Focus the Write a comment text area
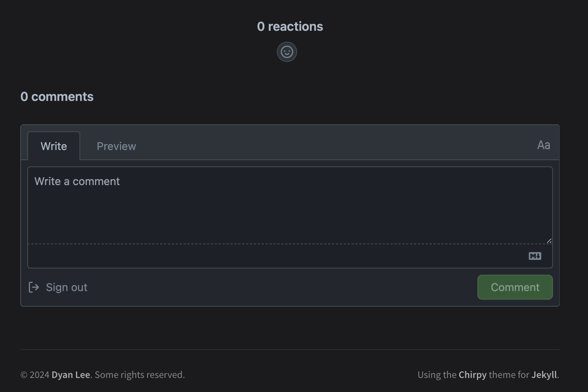 click(x=290, y=205)
